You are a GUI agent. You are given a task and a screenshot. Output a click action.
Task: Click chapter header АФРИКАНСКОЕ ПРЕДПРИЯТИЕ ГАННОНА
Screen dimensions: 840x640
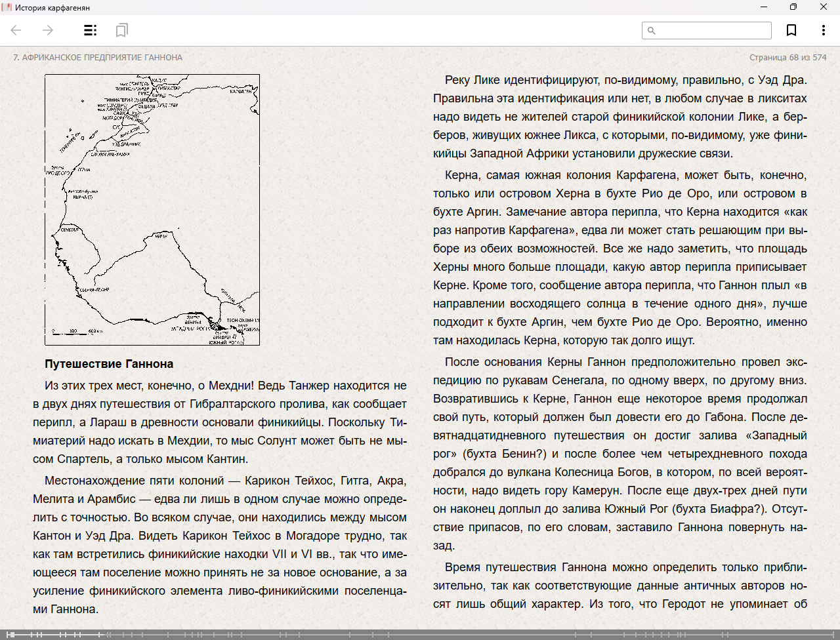[x=98, y=58]
